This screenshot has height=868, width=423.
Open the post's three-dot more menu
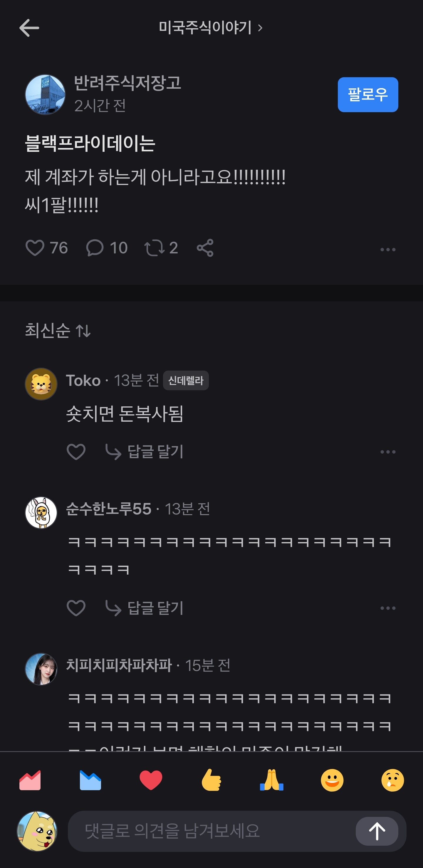[388, 249]
